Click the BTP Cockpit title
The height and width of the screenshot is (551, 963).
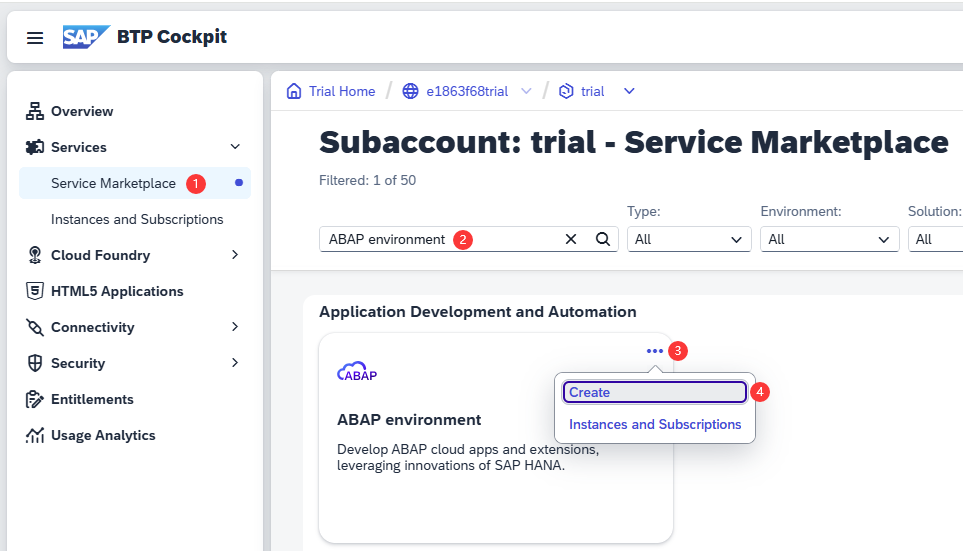(172, 37)
